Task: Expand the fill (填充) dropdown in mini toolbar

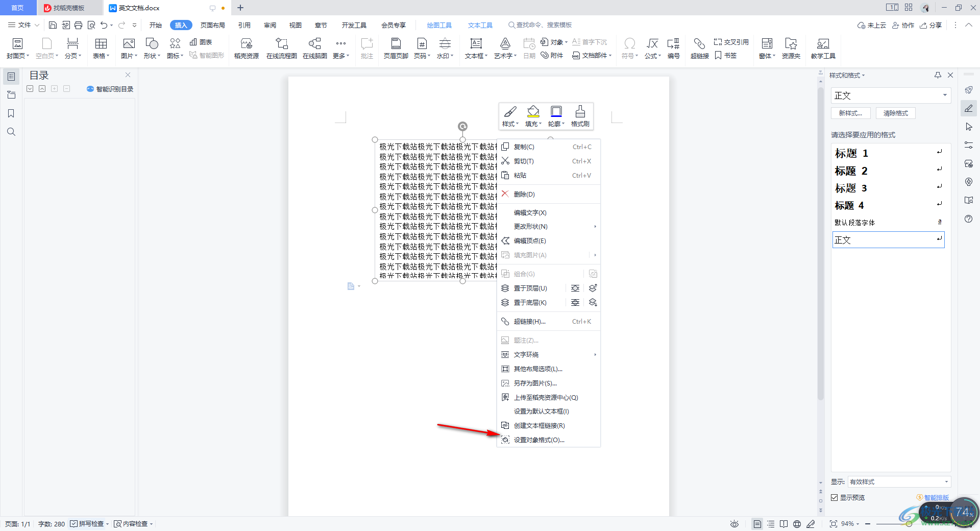Action: (x=540, y=124)
